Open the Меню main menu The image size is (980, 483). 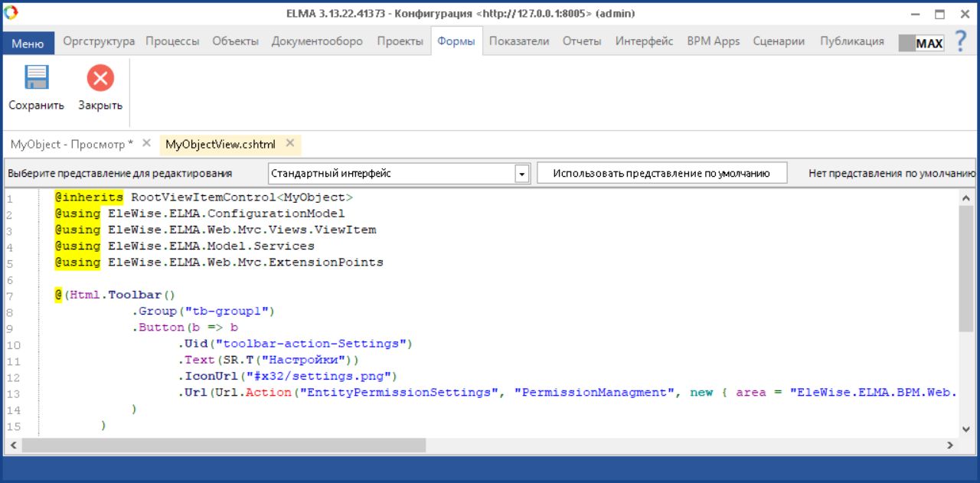point(28,43)
